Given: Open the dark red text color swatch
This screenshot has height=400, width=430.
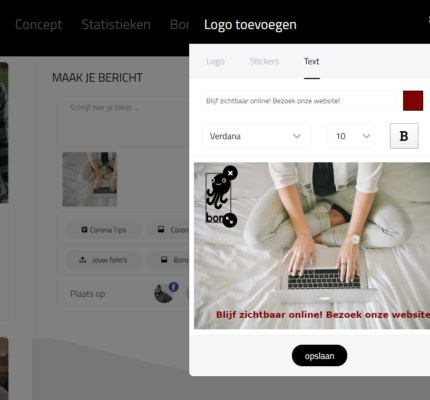Looking at the screenshot, I should coord(413,101).
